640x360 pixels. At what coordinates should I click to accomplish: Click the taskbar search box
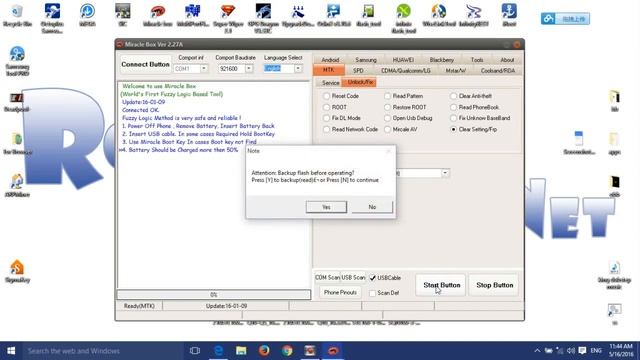102,351
